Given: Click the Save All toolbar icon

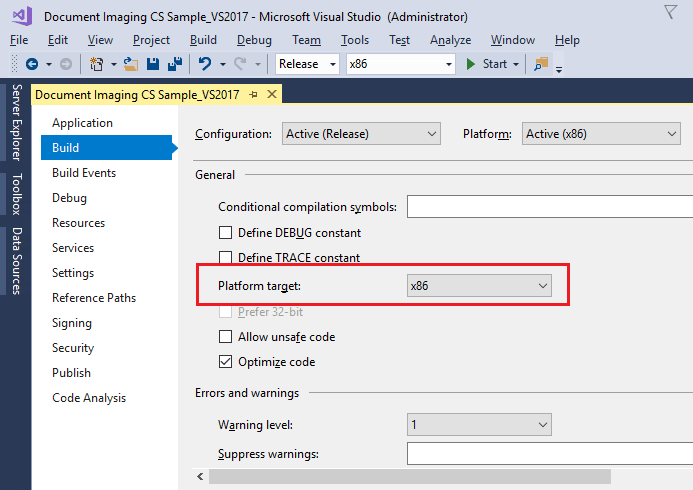Looking at the screenshot, I should [175, 64].
